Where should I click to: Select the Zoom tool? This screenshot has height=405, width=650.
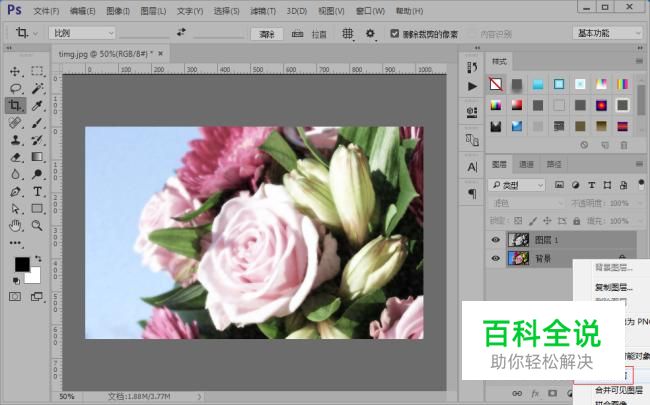point(37,226)
